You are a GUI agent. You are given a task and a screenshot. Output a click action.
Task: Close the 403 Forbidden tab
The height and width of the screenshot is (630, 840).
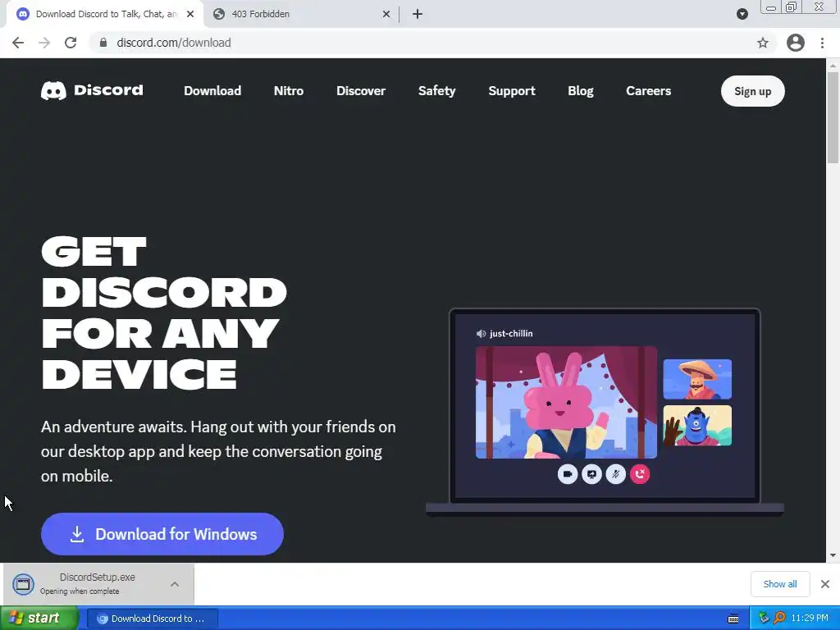[386, 14]
